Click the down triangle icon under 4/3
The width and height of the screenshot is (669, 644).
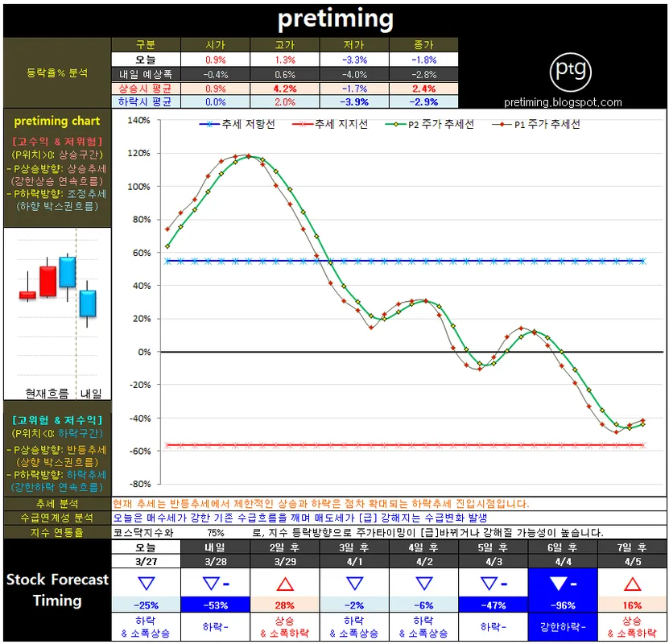point(489,582)
